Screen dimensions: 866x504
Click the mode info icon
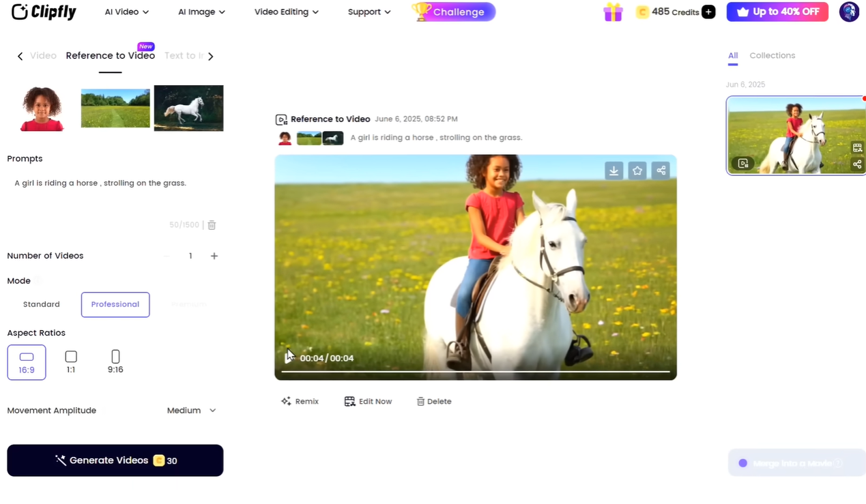click(x=38, y=280)
